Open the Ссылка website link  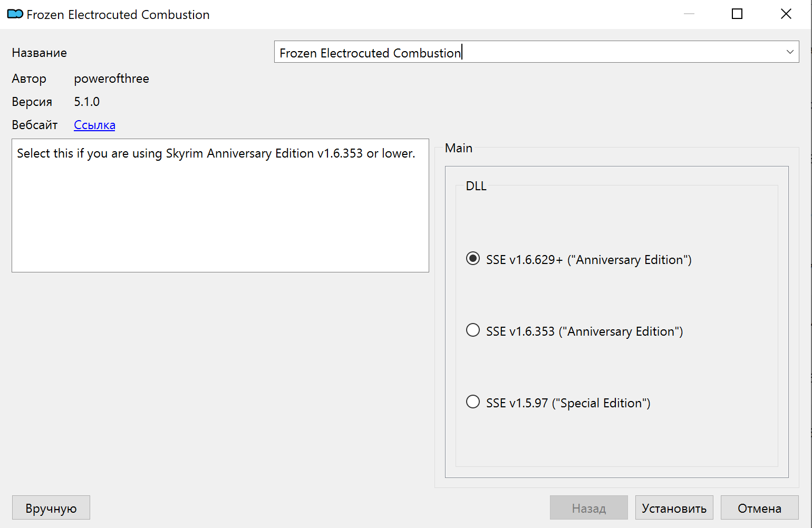pyautogui.click(x=94, y=125)
